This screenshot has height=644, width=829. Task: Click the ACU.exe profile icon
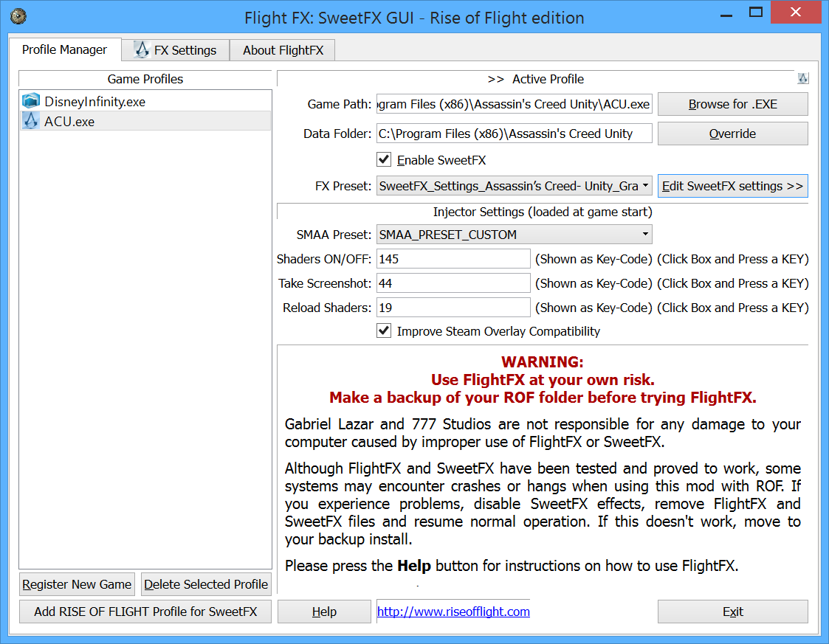31,121
